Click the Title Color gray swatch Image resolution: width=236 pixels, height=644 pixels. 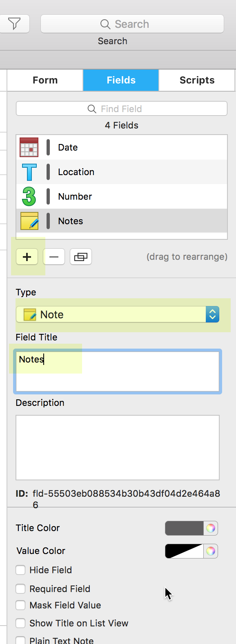point(184,528)
